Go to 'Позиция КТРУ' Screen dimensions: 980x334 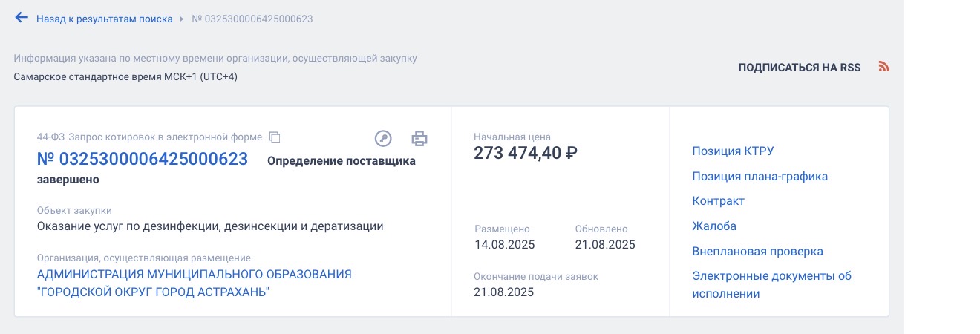click(x=733, y=151)
